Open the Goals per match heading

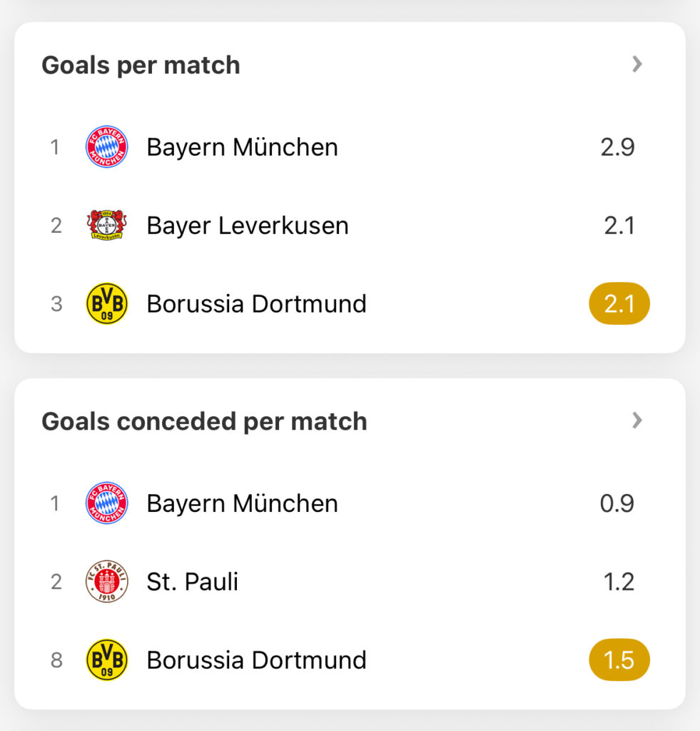click(141, 65)
